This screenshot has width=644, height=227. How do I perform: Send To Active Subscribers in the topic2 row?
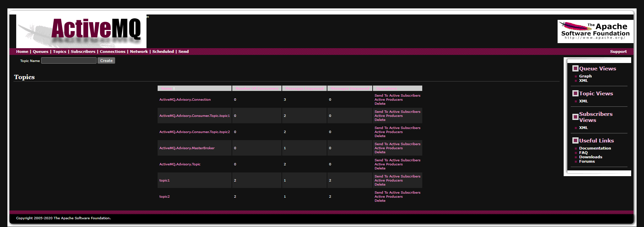tap(398, 193)
